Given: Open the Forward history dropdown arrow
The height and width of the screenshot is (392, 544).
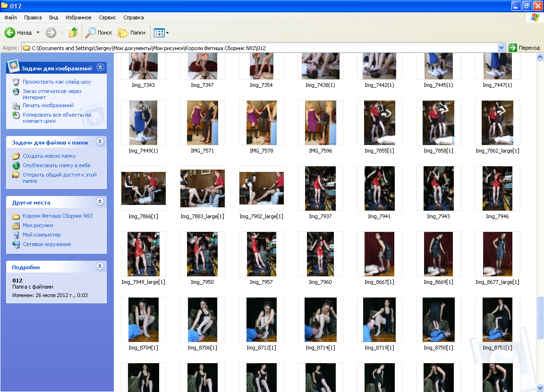Looking at the screenshot, I should (x=62, y=33).
